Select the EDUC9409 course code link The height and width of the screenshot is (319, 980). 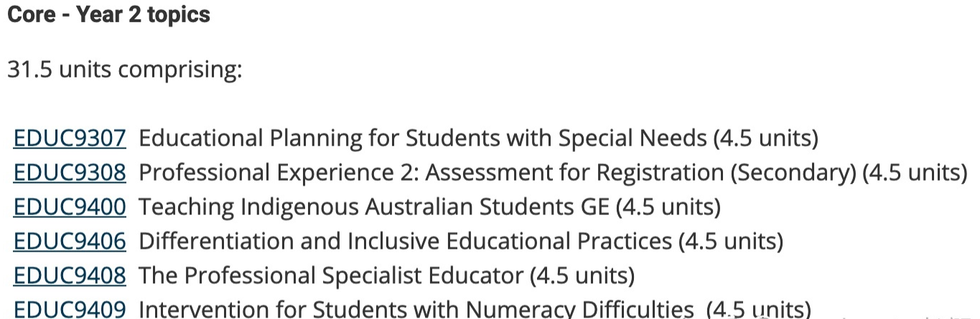point(70,309)
